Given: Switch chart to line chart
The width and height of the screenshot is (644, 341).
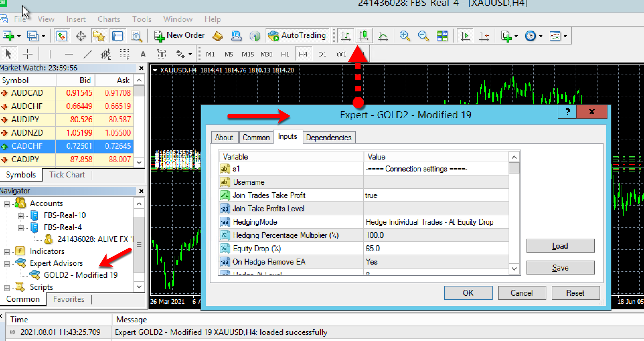Looking at the screenshot, I should pyautogui.click(x=383, y=36).
